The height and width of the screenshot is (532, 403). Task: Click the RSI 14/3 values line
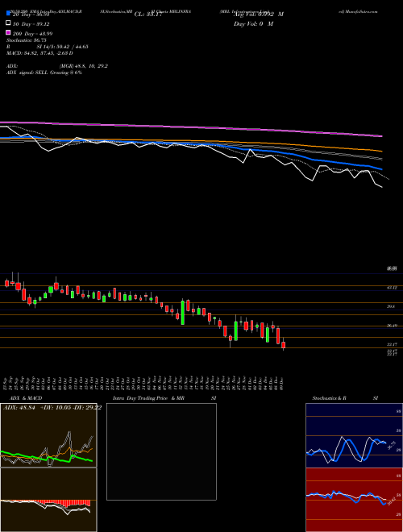[48, 47]
